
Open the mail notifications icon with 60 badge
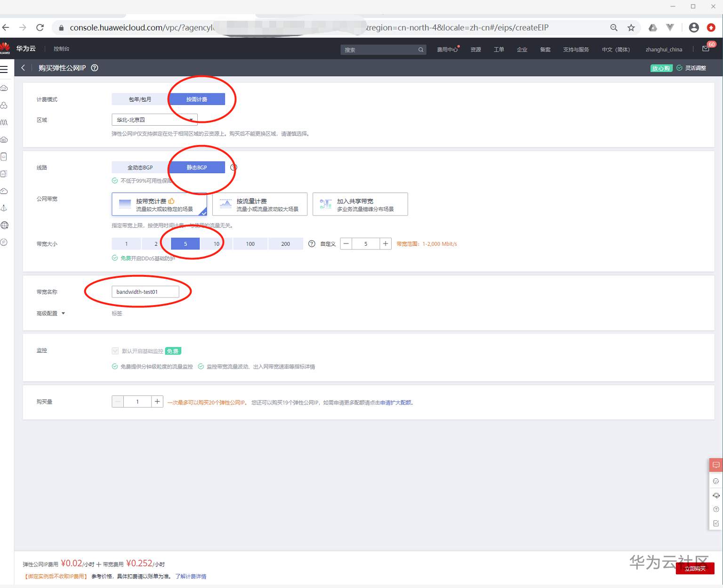(706, 48)
